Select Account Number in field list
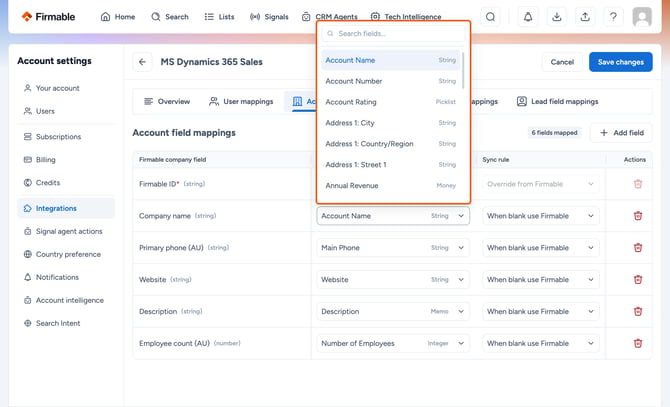This screenshot has width=670, height=407. [x=391, y=81]
